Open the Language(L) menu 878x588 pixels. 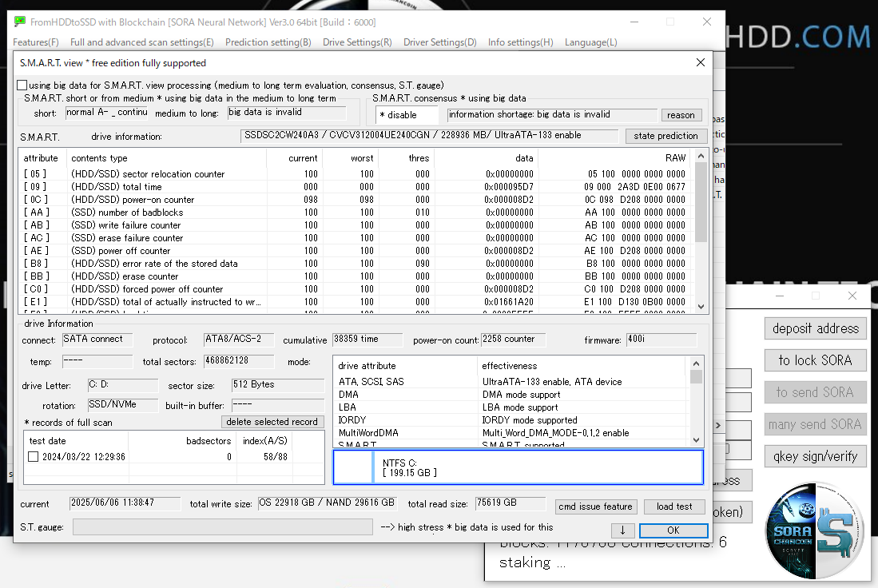[590, 42]
